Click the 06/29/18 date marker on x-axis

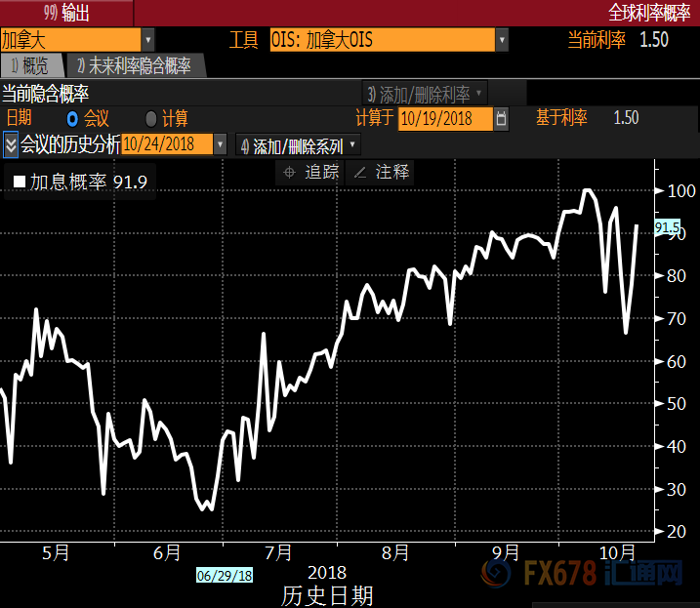click(225, 576)
